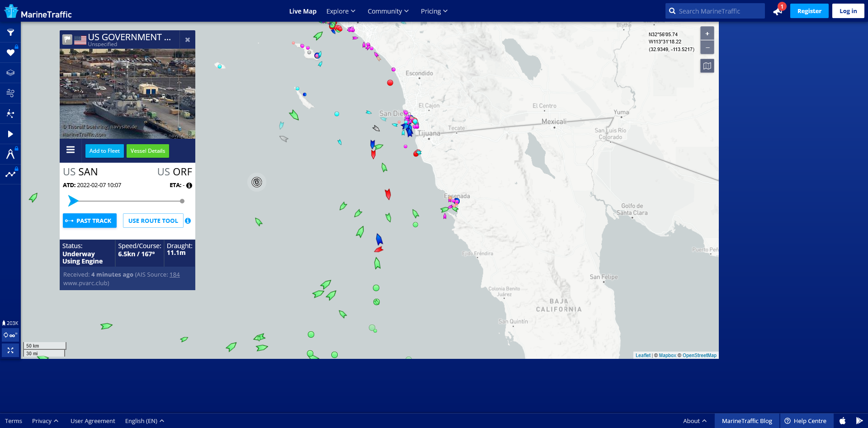Screen dimensions: 868x428
Task: Click the Apple App Store icon
Action: click(842, 421)
